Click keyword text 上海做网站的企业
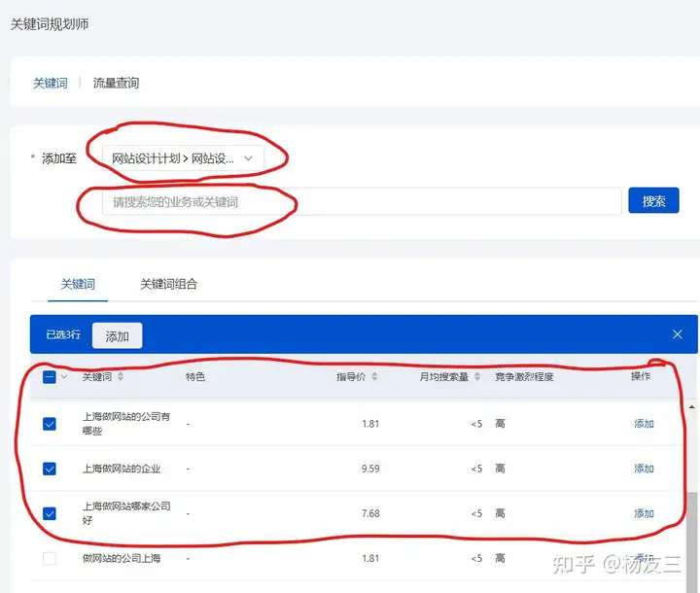Image resolution: width=700 pixels, height=593 pixels. (122, 469)
